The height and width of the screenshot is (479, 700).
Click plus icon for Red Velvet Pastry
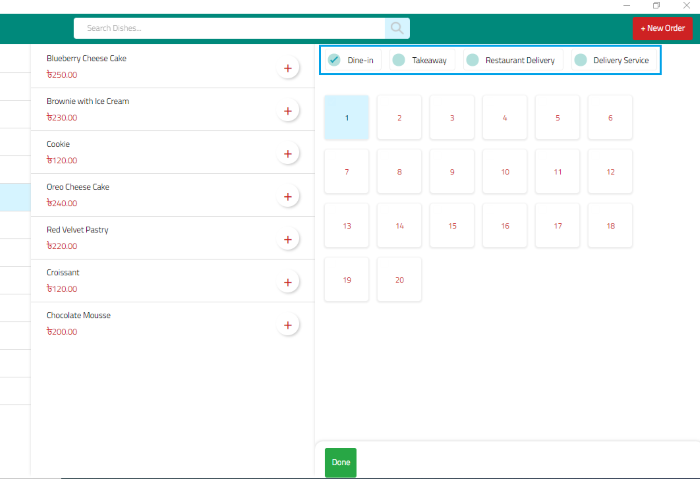(x=288, y=240)
